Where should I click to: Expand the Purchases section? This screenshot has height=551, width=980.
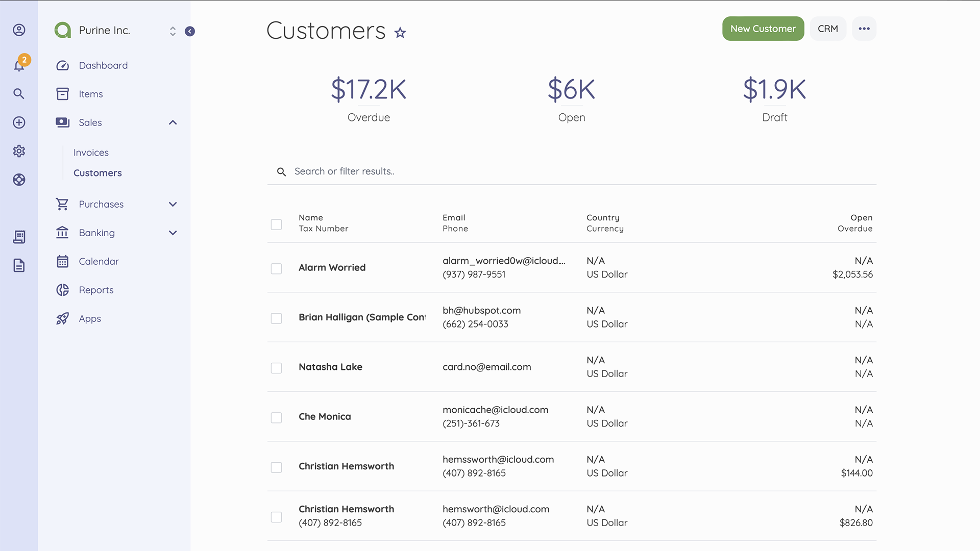coord(173,204)
